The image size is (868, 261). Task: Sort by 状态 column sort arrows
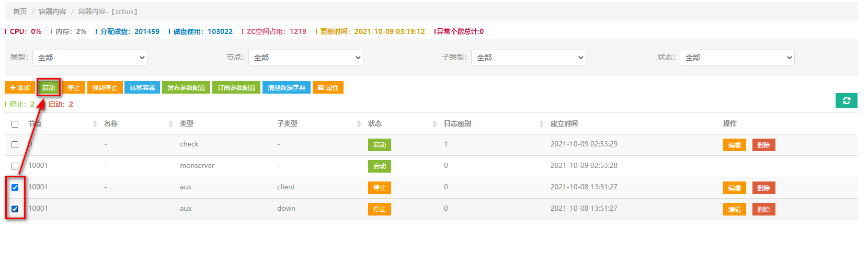[x=435, y=124]
